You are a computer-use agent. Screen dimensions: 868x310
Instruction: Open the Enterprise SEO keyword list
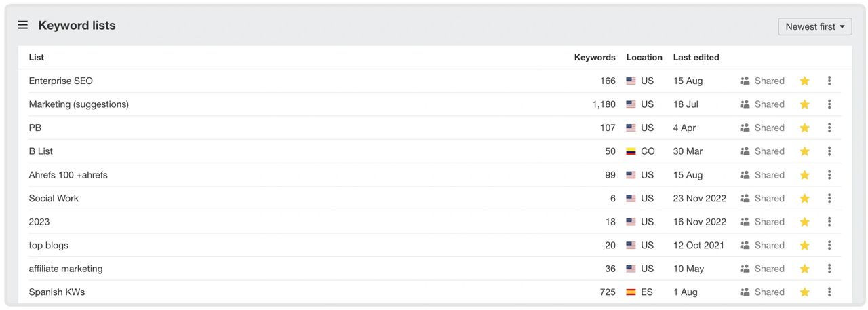click(60, 81)
